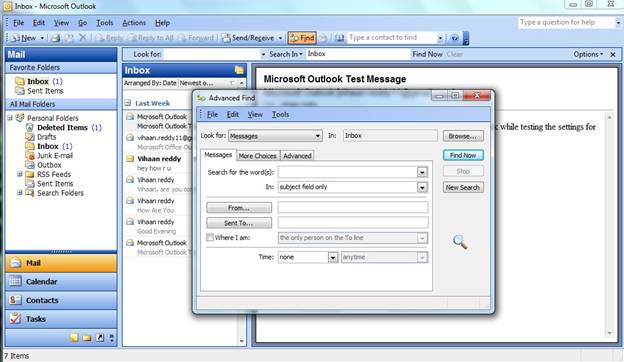Select the Messages tab
The image size is (624, 362).
click(218, 155)
